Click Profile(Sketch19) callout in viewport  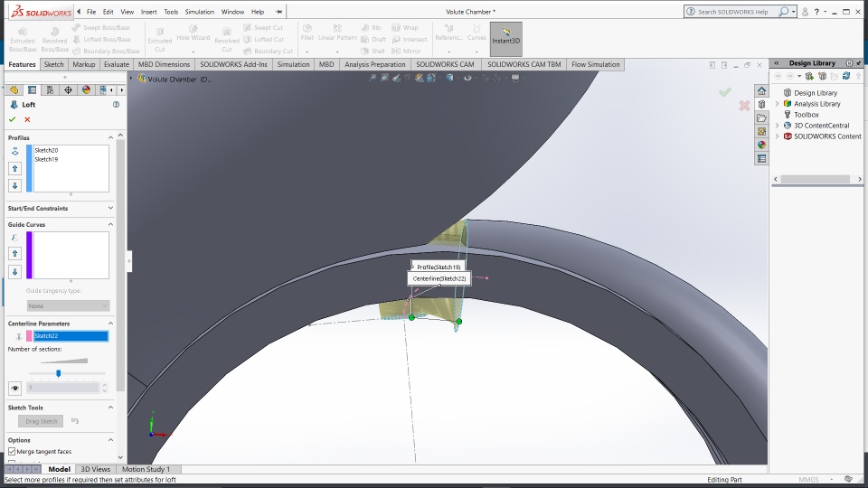pos(438,267)
